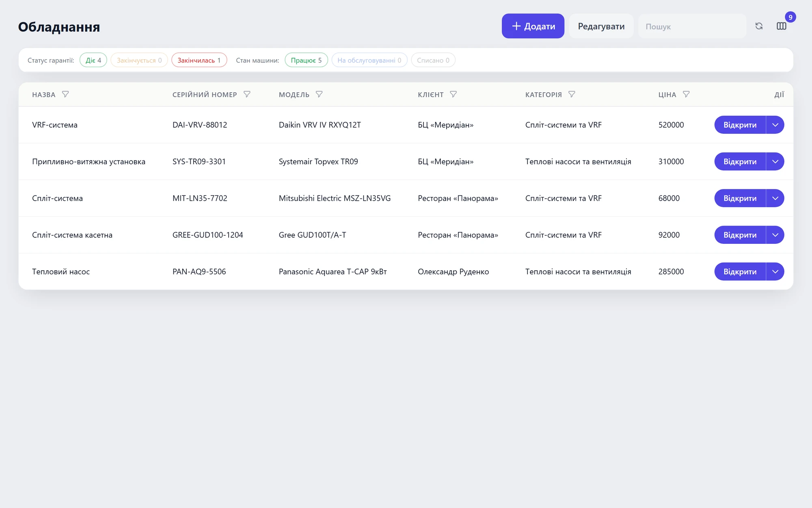Image resolution: width=812 pixels, height=508 pixels.
Task: Open actions dropdown for Тепловий насос
Action: (775, 271)
